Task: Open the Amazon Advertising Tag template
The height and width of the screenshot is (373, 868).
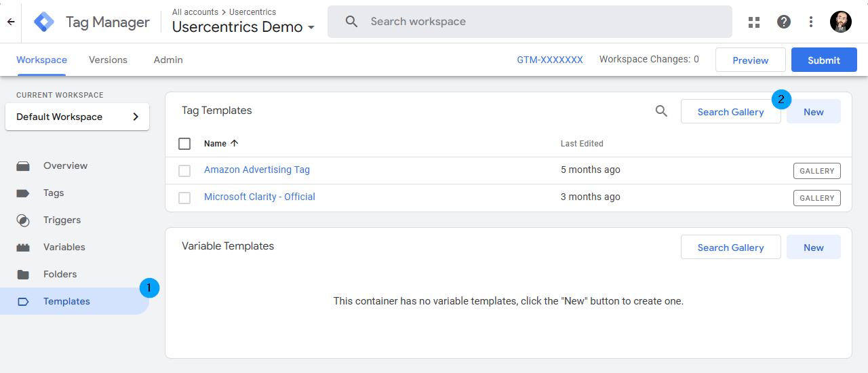Action: click(257, 170)
